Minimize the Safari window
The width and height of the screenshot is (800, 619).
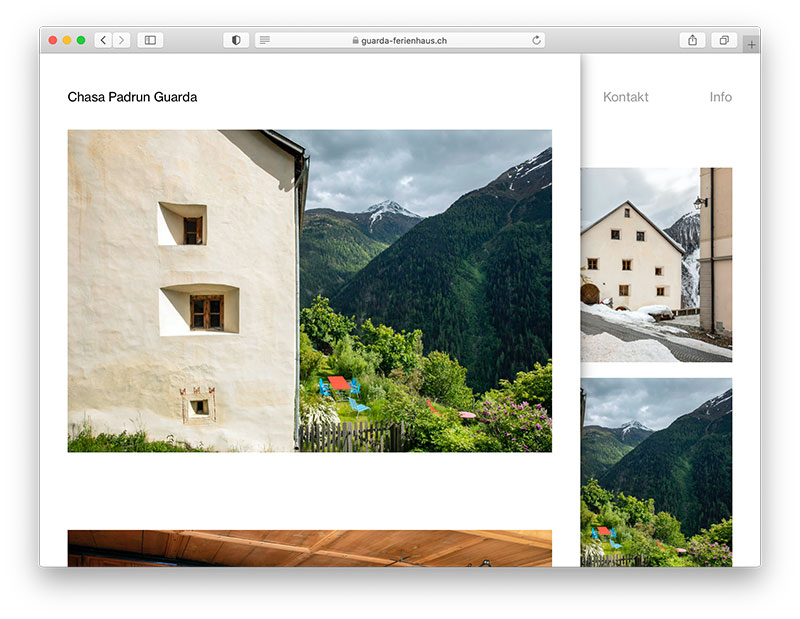(67, 40)
